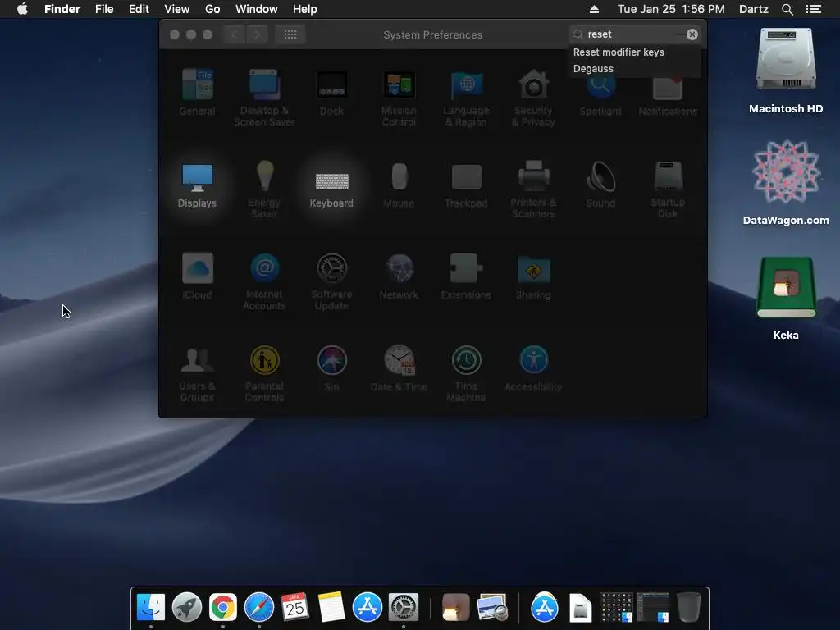
Task: Click the date and time in the menu bar
Action: click(671, 9)
